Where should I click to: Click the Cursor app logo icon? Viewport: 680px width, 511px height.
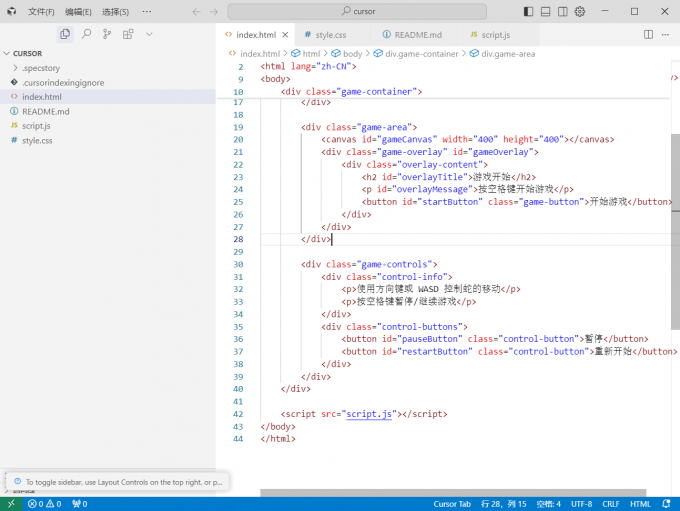(x=12, y=11)
